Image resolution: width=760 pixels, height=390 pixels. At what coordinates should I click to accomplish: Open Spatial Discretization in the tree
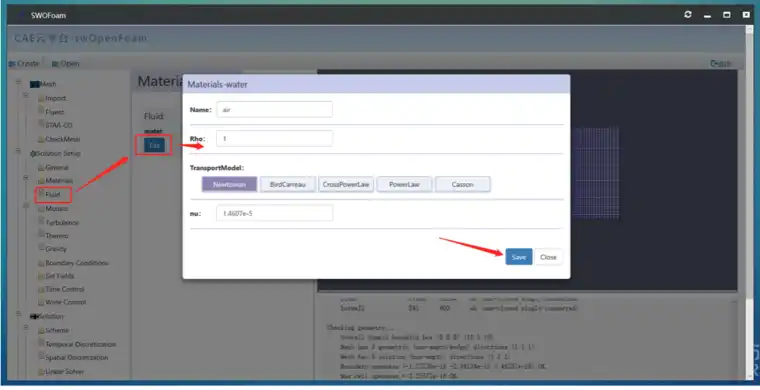pos(77,358)
